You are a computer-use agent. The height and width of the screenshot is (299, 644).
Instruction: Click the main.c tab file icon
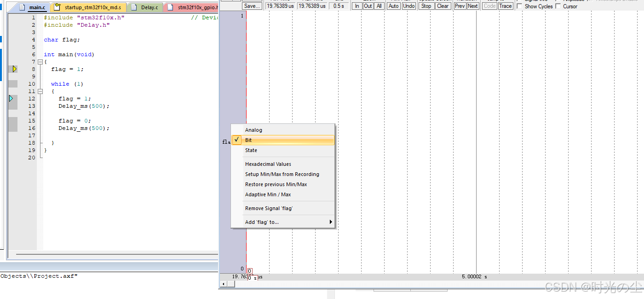pos(22,7)
